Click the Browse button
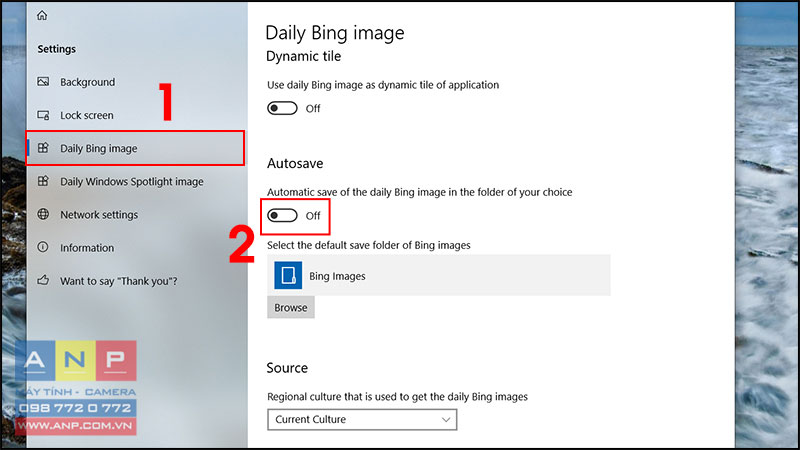This screenshot has height=450, width=800. (291, 308)
